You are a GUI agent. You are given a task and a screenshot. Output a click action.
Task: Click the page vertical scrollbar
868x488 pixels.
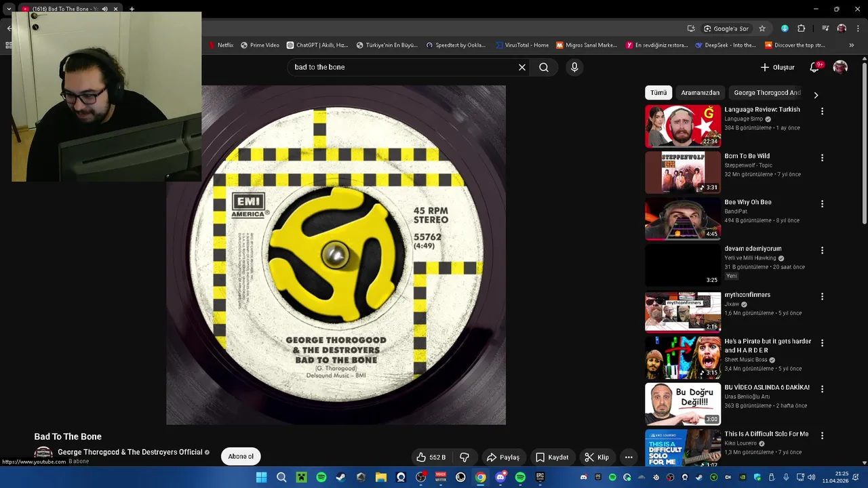pyautogui.click(x=864, y=142)
